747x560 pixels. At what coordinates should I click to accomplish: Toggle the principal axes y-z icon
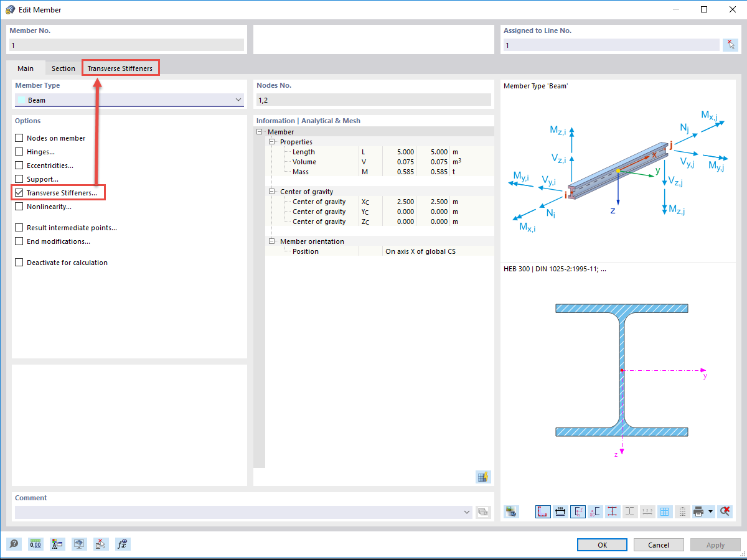[578, 511]
